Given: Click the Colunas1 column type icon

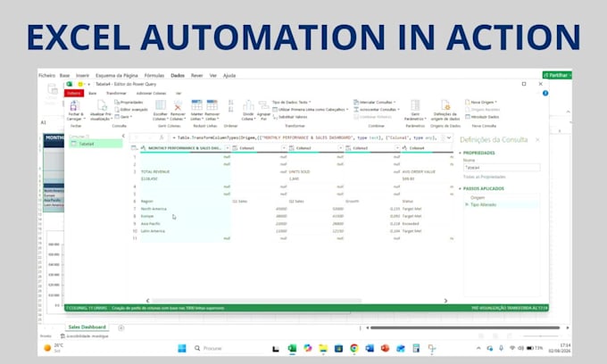Looking at the screenshot, I should pyautogui.click(x=235, y=148).
